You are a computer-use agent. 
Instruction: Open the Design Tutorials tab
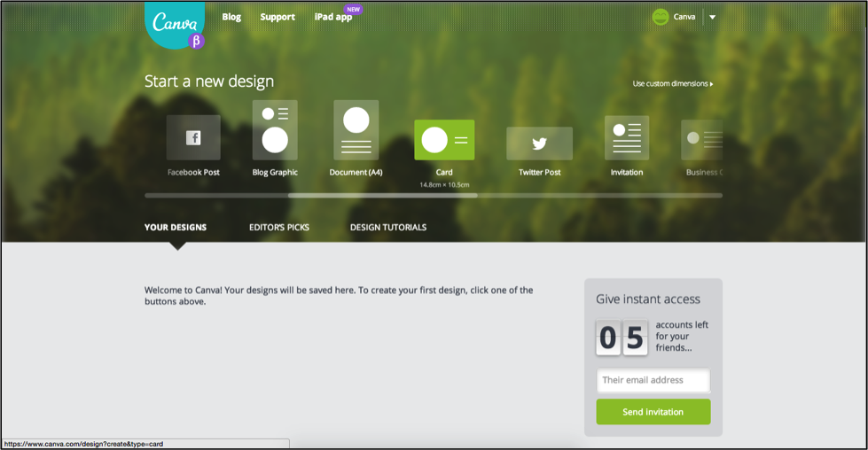[388, 228]
